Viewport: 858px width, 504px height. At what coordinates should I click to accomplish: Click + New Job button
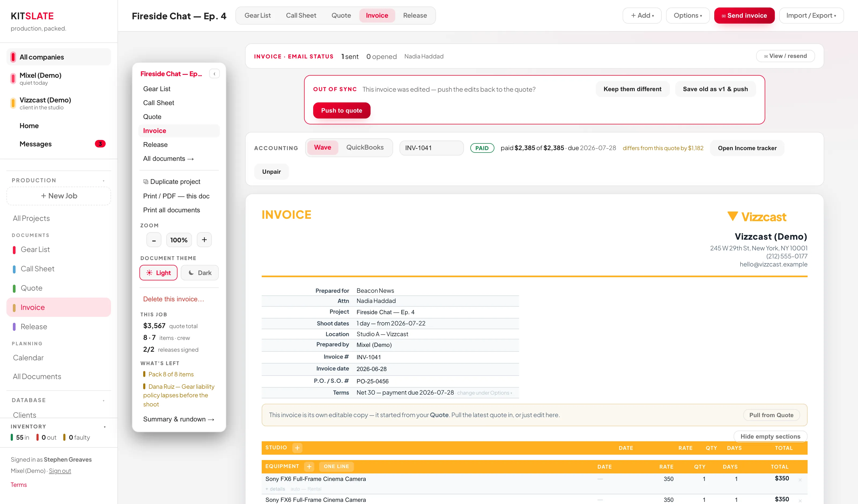[58, 195]
